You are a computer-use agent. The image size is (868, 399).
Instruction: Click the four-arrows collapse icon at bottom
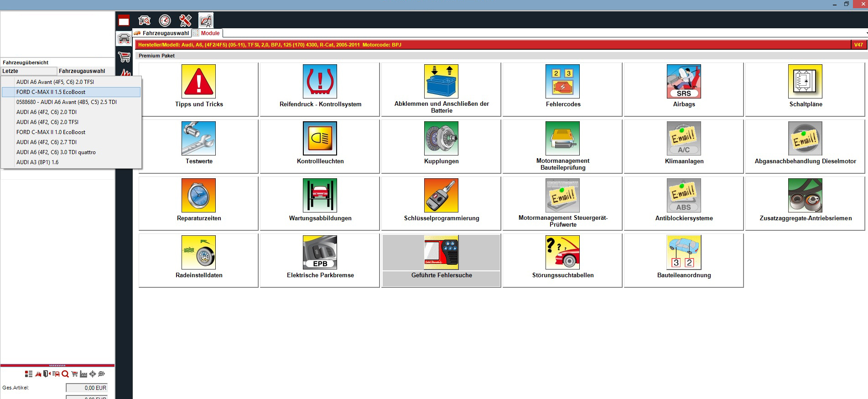click(93, 374)
